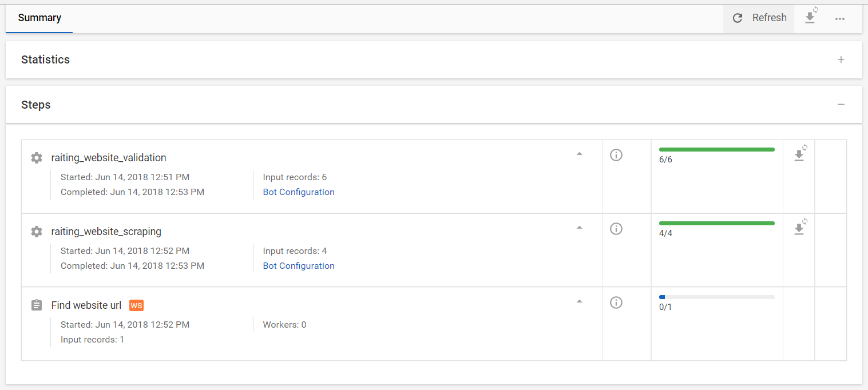The height and width of the screenshot is (390, 868).
Task: Select the raiting_website_validation step name
Action: [109, 158]
